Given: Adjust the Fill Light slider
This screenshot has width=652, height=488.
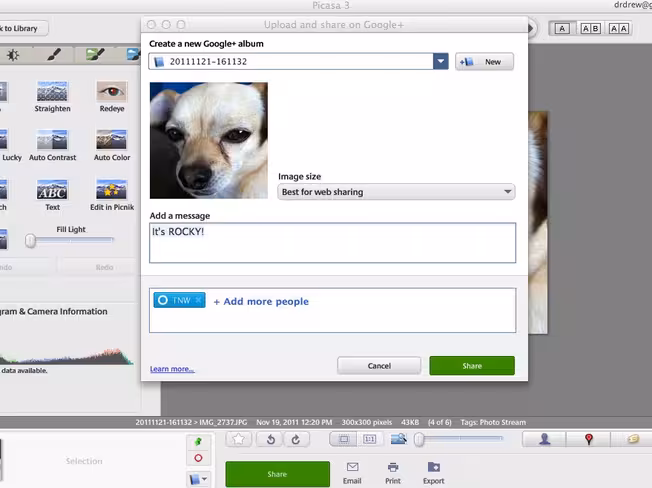Looking at the screenshot, I should [x=30, y=240].
